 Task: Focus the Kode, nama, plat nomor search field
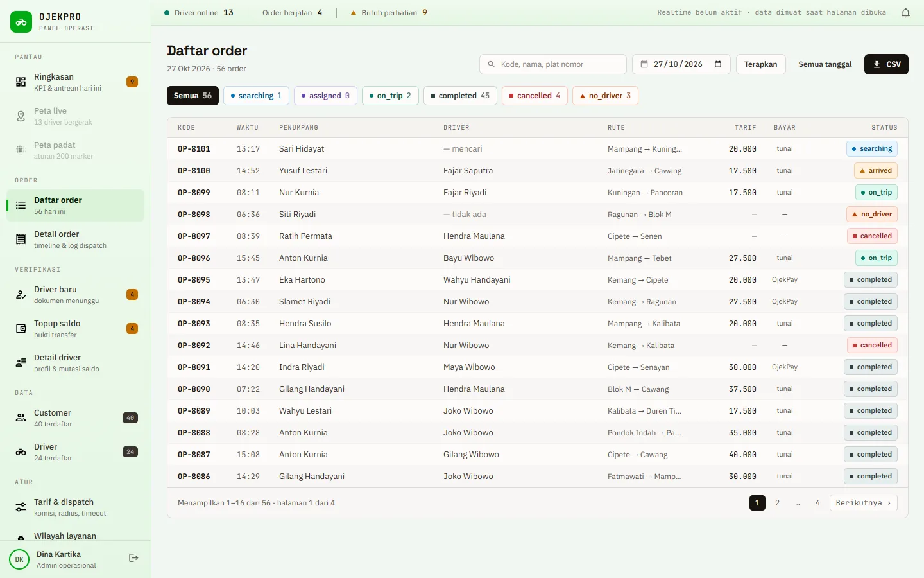coord(553,64)
